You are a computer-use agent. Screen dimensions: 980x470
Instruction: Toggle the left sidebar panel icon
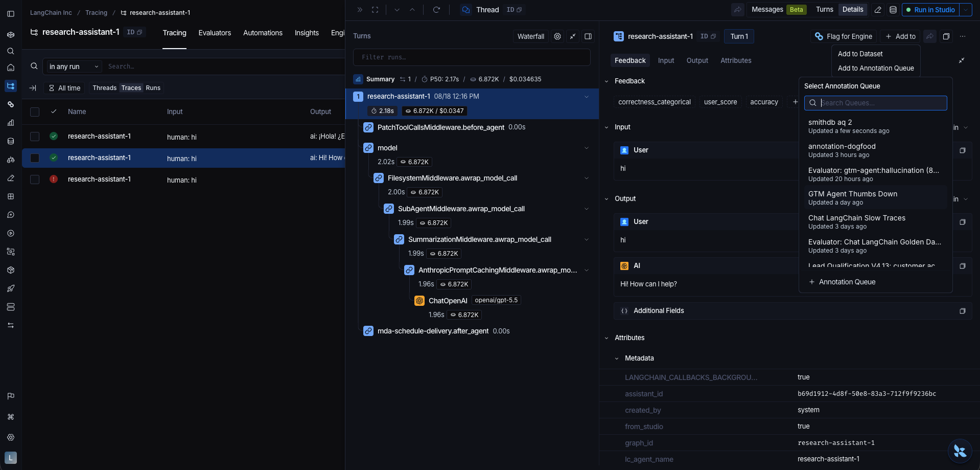[11, 14]
